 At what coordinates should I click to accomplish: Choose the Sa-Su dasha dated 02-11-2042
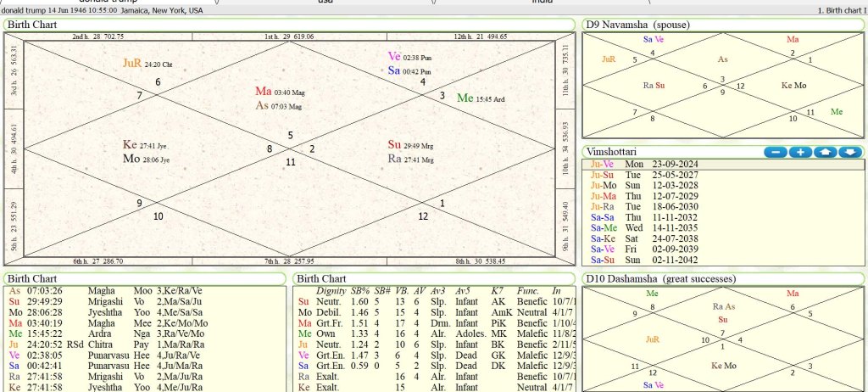(653, 260)
